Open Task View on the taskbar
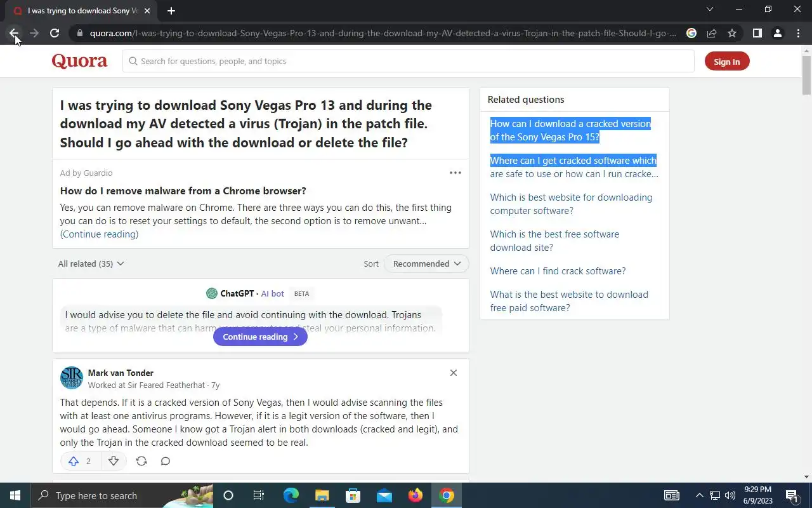The image size is (812, 508). coord(259,495)
